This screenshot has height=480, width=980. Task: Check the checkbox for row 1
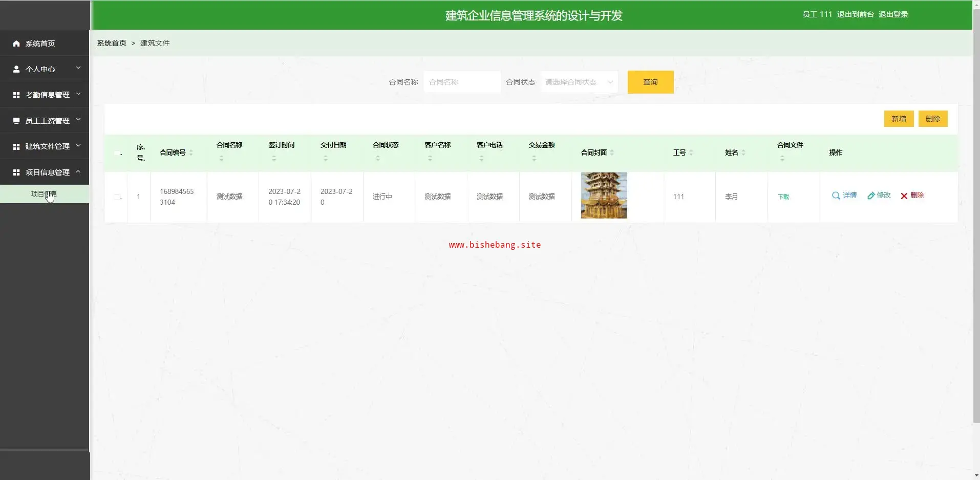pos(117,197)
